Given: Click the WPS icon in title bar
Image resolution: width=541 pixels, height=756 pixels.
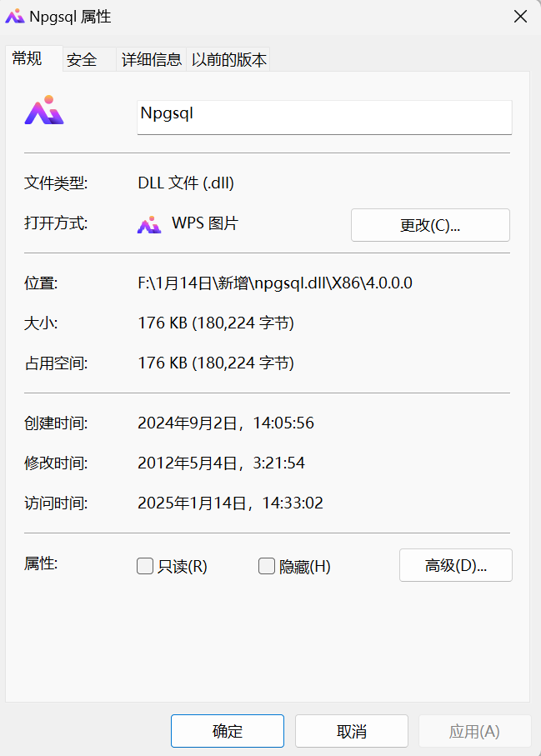Looking at the screenshot, I should pyautogui.click(x=15, y=17).
